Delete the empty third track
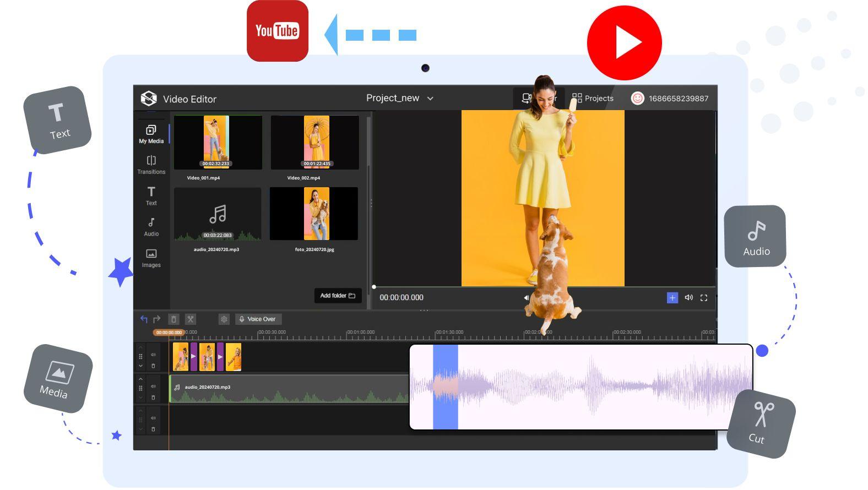 (x=153, y=429)
